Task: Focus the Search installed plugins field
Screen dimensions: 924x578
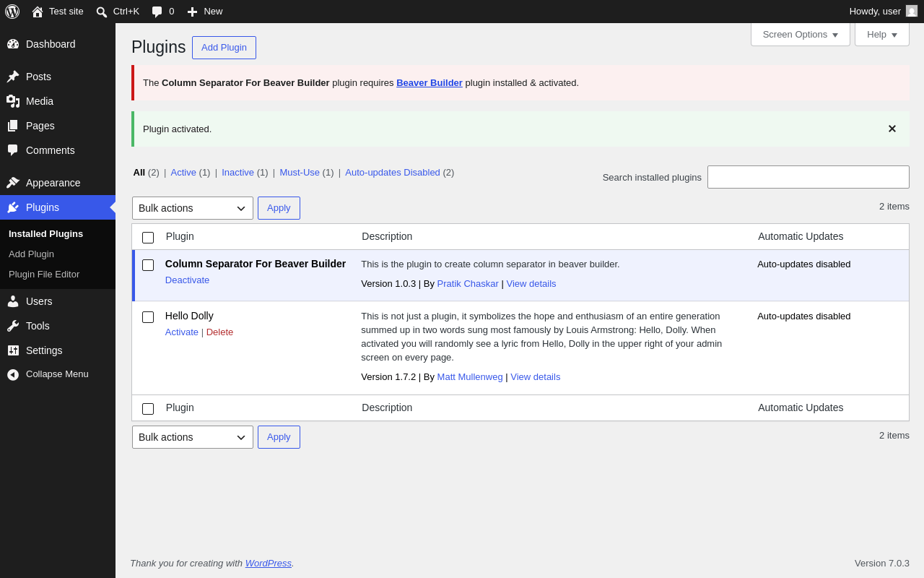Action: [808, 177]
